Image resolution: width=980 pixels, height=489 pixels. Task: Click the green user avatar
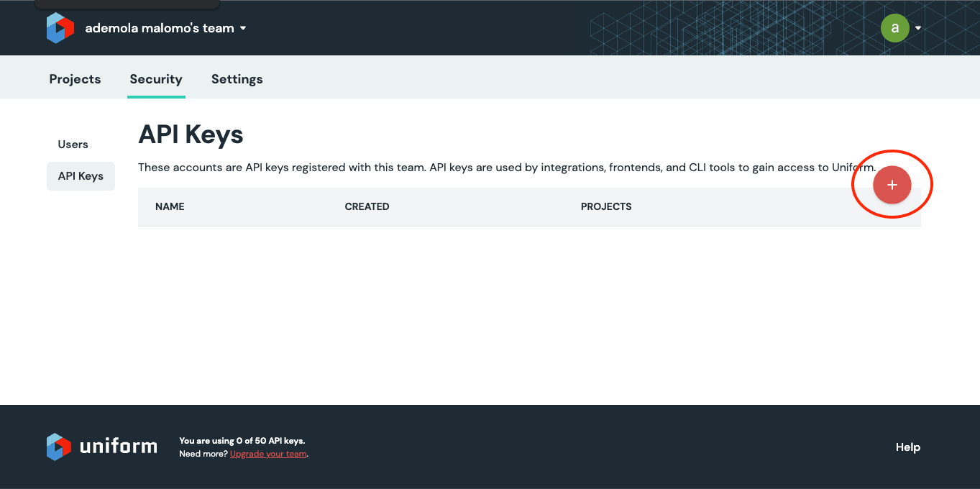coord(894,28)
